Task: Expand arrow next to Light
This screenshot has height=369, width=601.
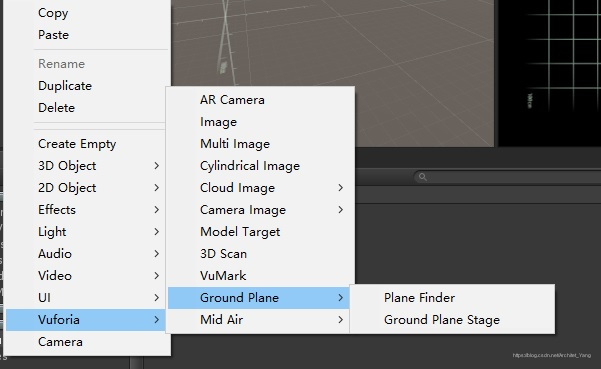Action: [x=156, y=232]
